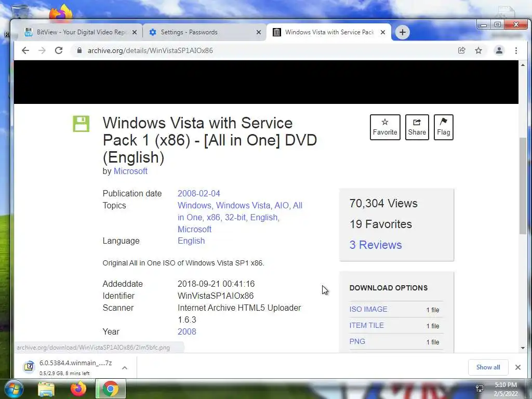
Task: Click the network tray icon
Action: point(480,389)
